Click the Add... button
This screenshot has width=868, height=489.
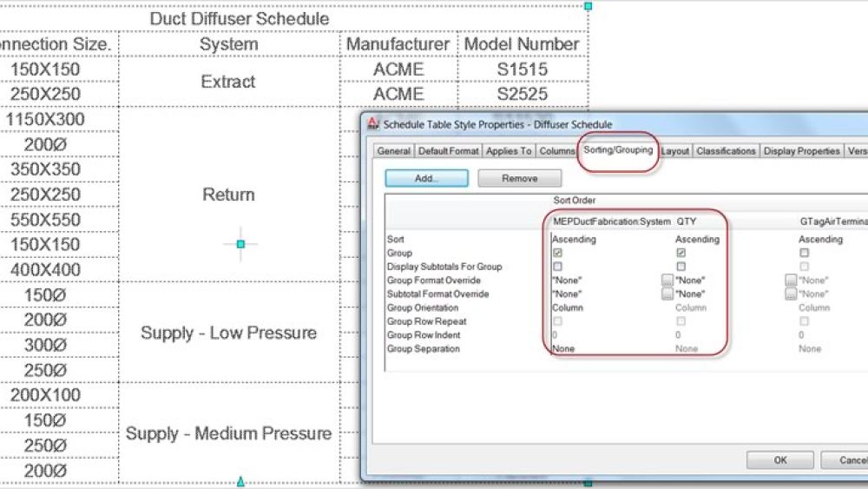tap(426, 178)
